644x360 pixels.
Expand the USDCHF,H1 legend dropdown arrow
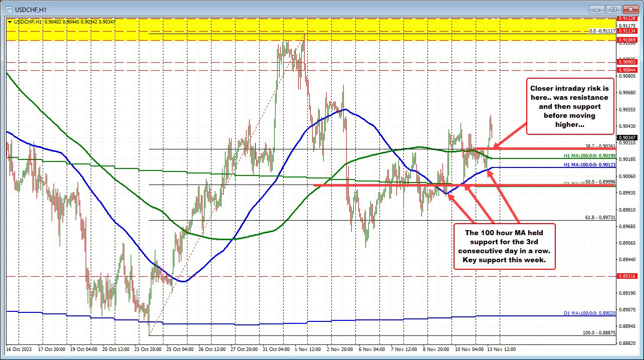pyautogui.click(x=10, y=22)
